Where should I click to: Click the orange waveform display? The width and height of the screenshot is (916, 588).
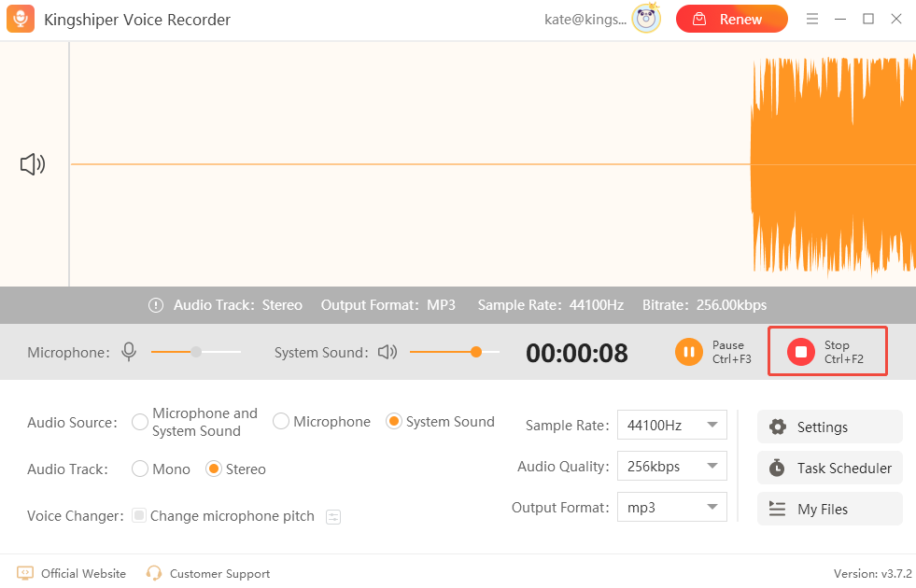pyautogui.click(x=833, y=164)
